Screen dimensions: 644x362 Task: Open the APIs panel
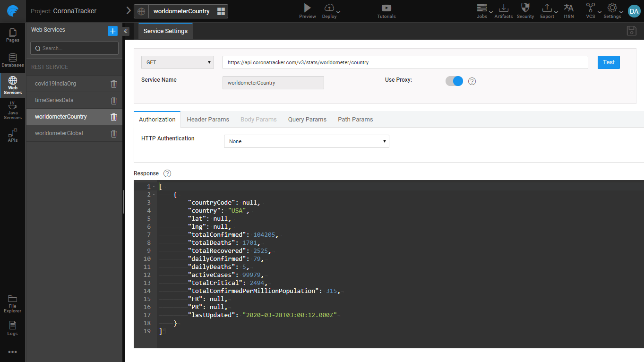click(12, 136)
